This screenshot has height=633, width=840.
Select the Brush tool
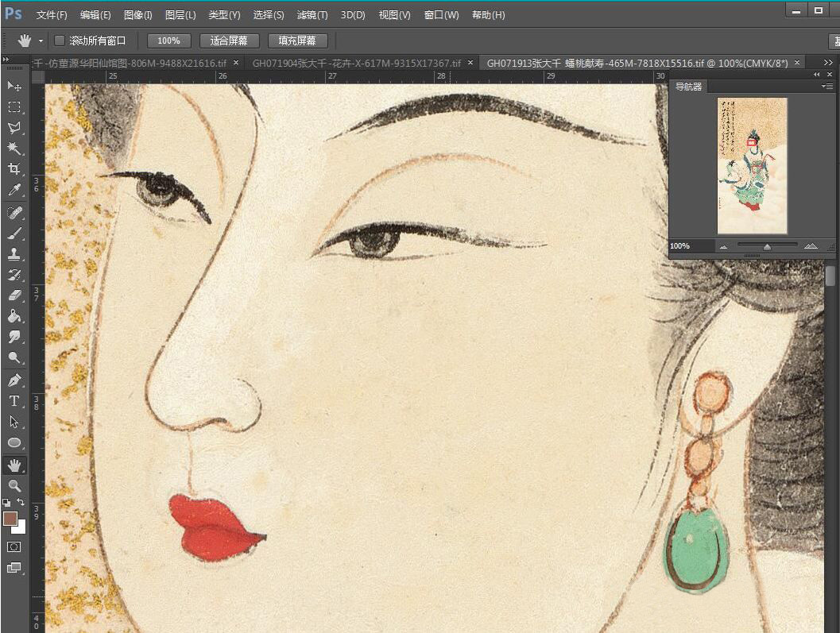click(x=14, y=234)
